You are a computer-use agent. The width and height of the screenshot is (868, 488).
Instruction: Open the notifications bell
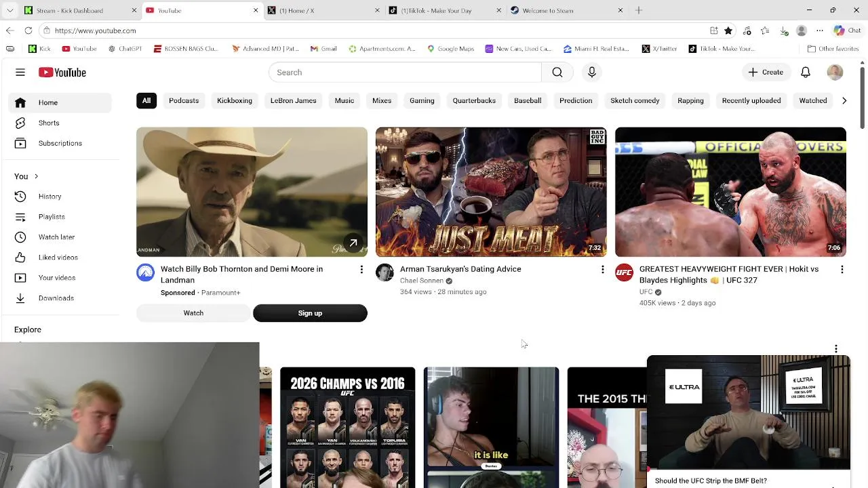[806, 73]
